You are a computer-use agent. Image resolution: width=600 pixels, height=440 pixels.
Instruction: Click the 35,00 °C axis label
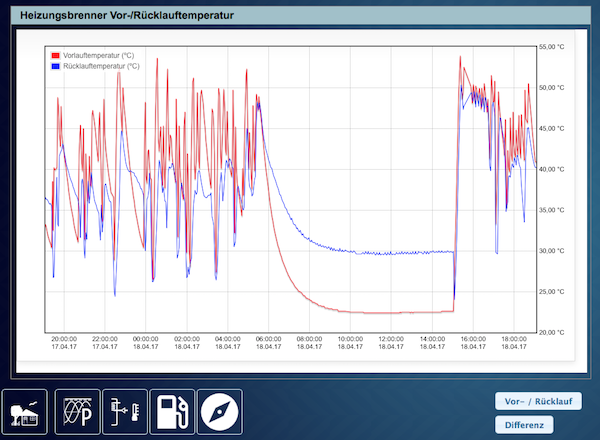point(551,210)
